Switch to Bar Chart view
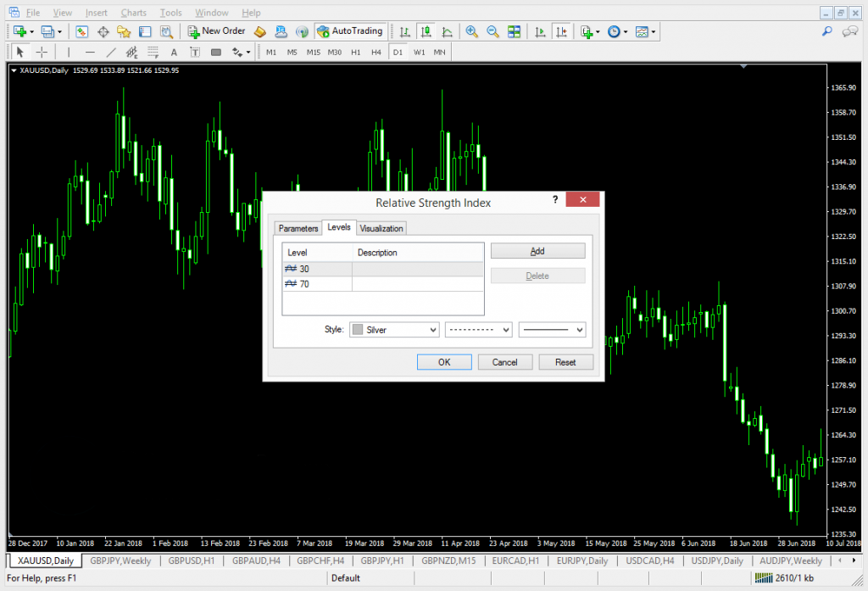This screenshot has width=868, height=591. (x=404, y=31)
